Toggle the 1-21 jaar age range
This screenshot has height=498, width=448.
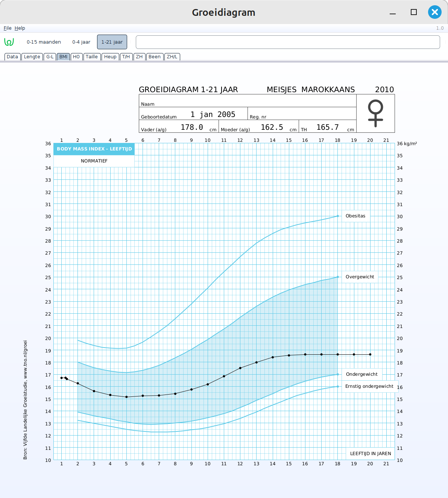tap(112, 42)
